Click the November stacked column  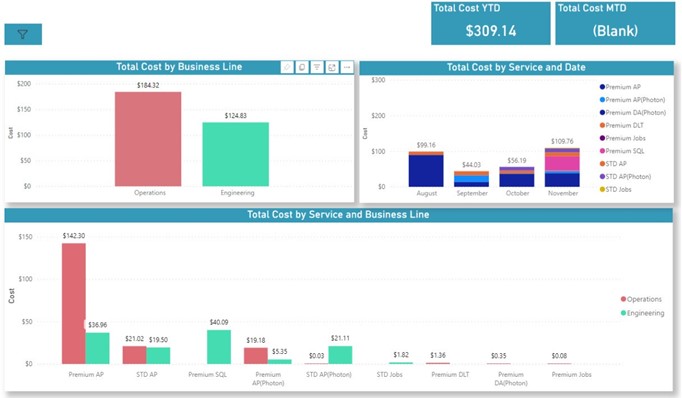(562, 167)
